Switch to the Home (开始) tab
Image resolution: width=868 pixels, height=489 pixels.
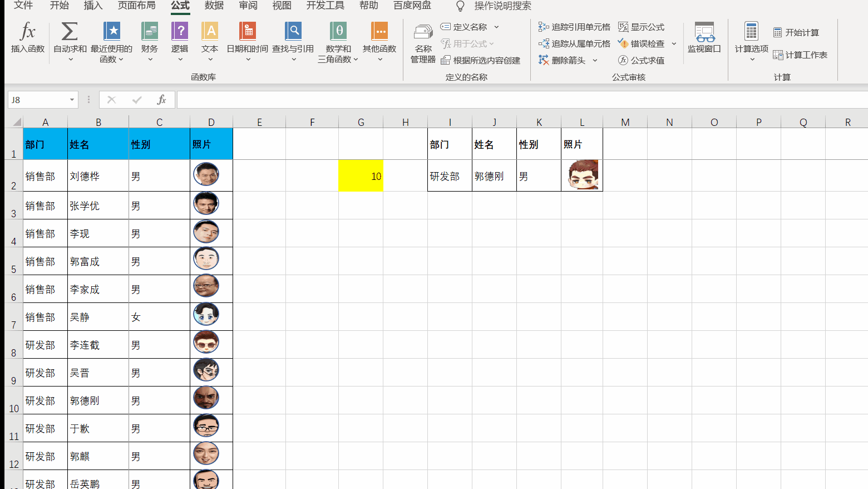pos(60,6)
